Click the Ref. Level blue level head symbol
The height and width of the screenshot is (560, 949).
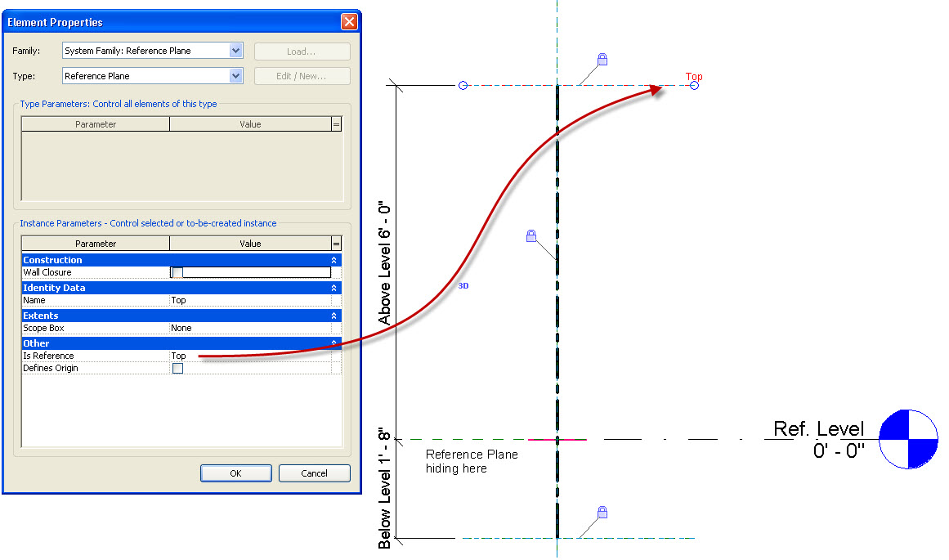pos(908,440)
